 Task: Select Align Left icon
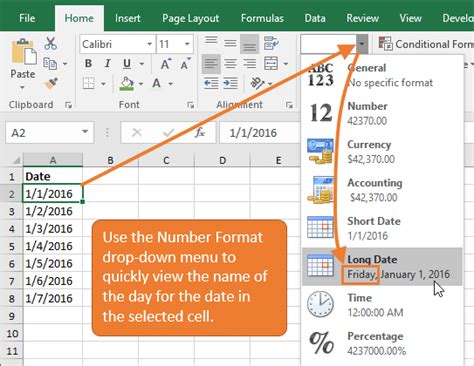tap(211, 63)
